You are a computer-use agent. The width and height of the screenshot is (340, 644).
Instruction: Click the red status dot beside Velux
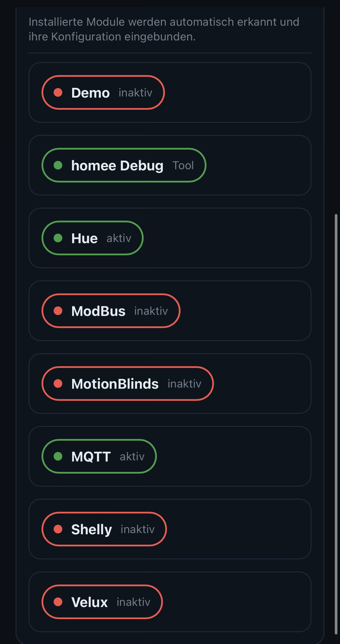(58, 602)
